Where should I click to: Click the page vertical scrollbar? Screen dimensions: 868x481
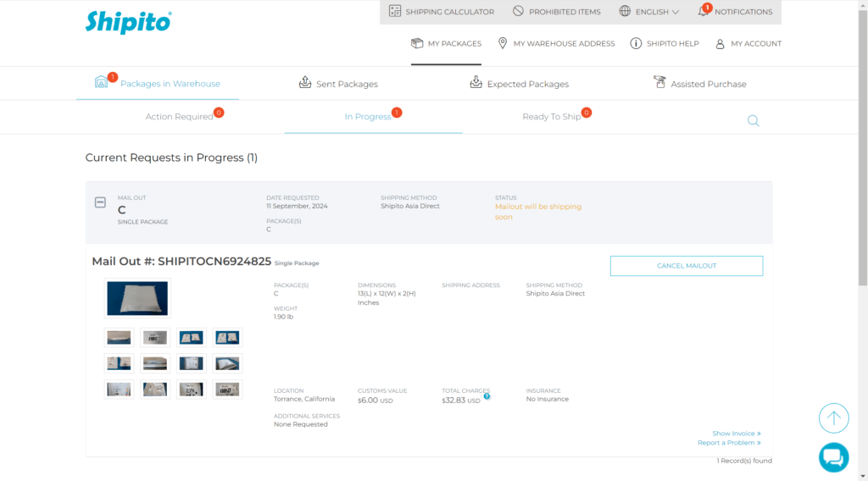(x=863, y=148)
